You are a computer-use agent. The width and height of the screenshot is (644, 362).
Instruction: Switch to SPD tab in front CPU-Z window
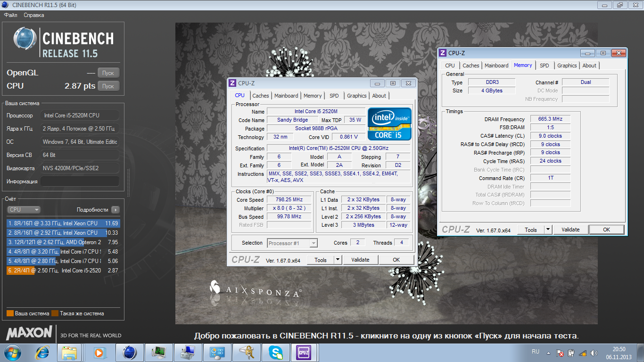[x=334, y=96]
